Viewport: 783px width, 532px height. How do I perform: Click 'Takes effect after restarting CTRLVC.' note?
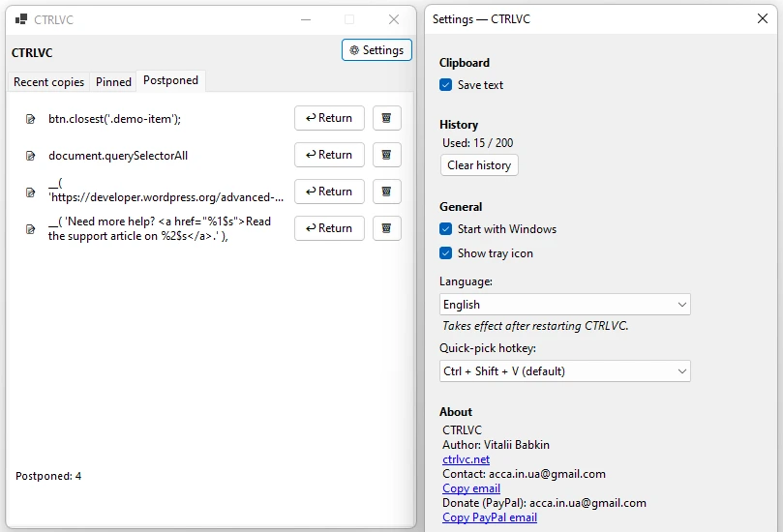coord(535,326)
